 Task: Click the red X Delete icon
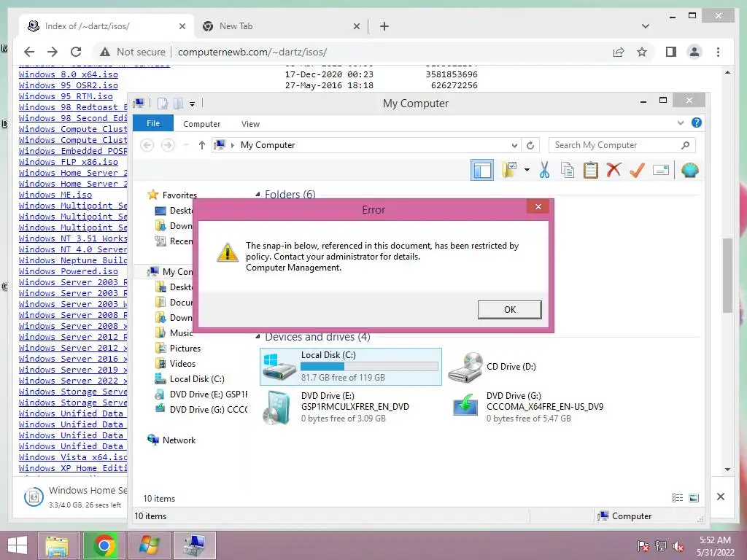pyautogui.click(x=614, y=170)
